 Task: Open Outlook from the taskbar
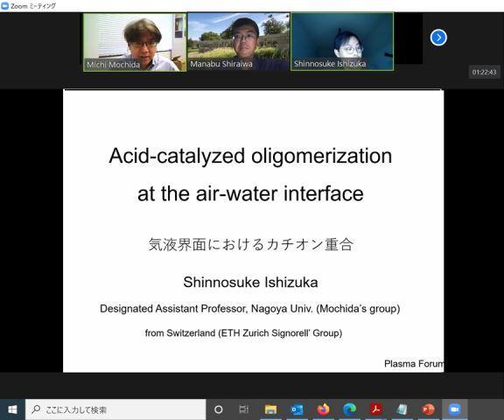297,409
